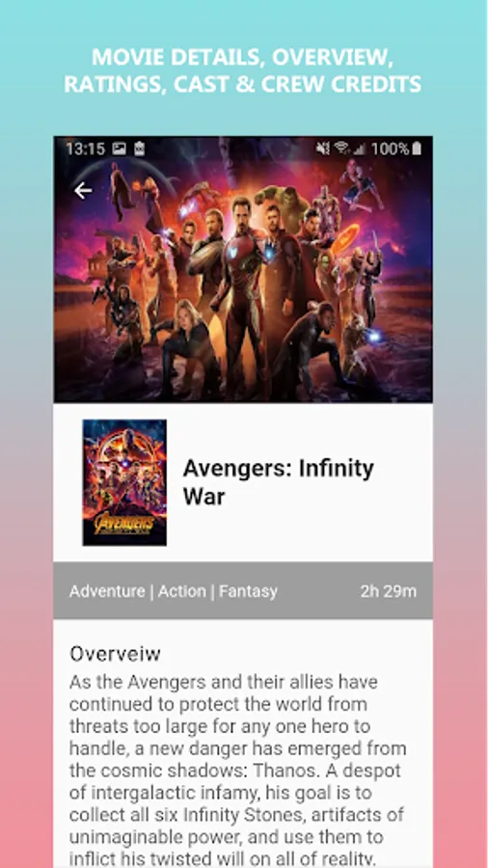Tap the Movie Details promo headline
This screenshot has width=488, height=868.
pyautogui.click(x=243, y=70)
